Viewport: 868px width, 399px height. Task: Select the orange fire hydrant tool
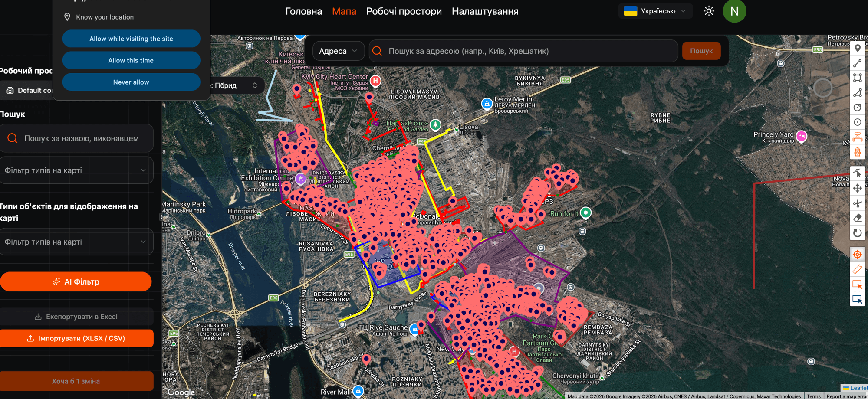(857, 152)
